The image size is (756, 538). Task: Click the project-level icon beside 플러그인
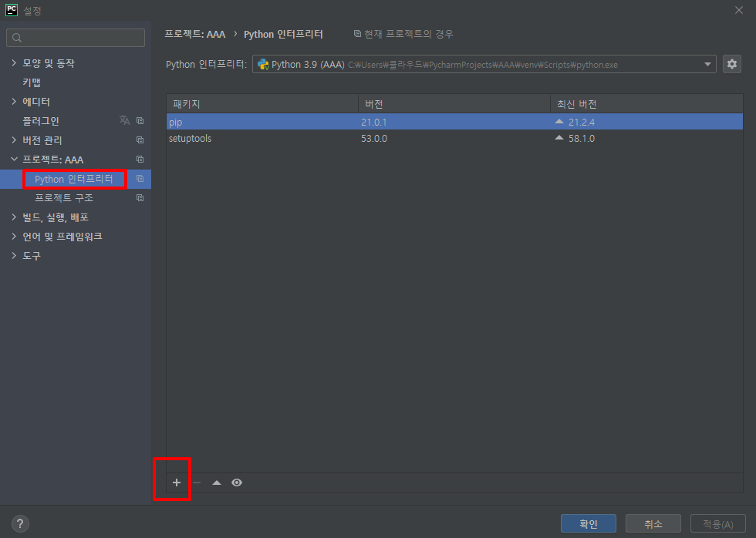point(140,120)
